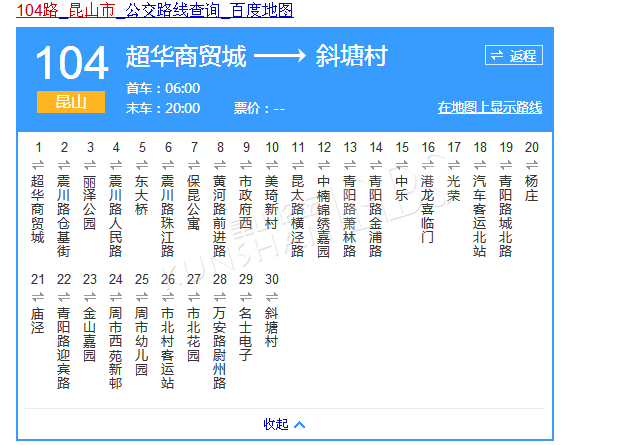Click transfer icon above 斜塘村 stop

[x=272, y=297]
